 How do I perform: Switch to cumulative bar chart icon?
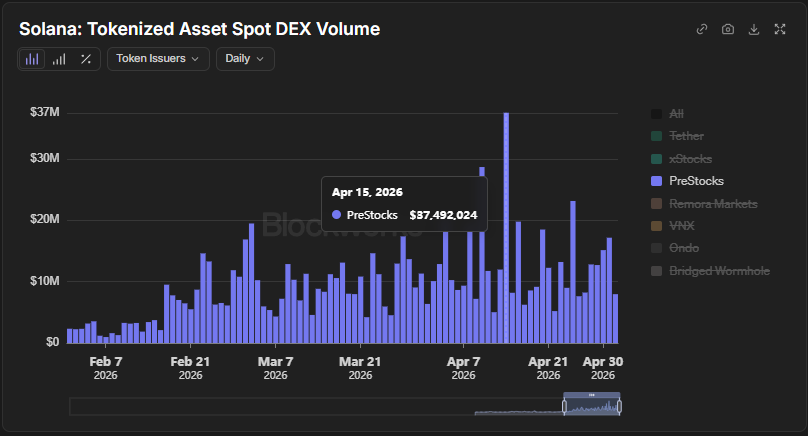click(59, 59)
